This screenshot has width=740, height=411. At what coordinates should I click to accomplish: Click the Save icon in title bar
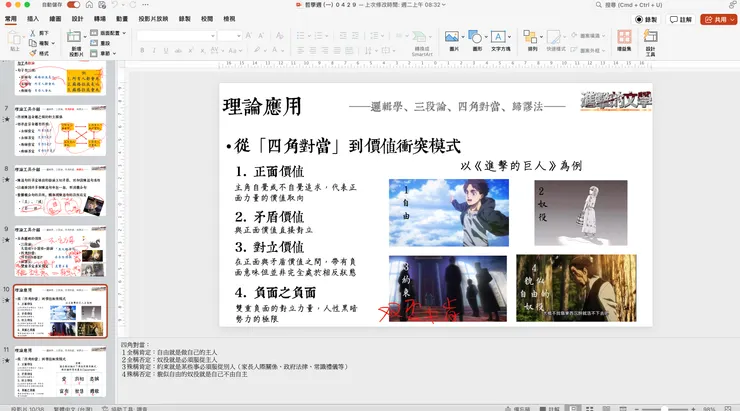tap(102, 5)
